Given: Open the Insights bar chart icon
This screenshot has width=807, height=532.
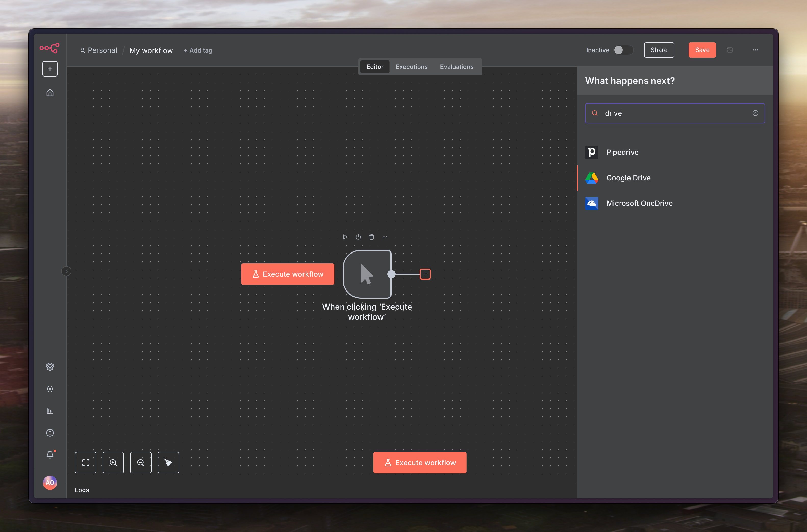Looking at the screenshot, I should click(x=50, y=411).
